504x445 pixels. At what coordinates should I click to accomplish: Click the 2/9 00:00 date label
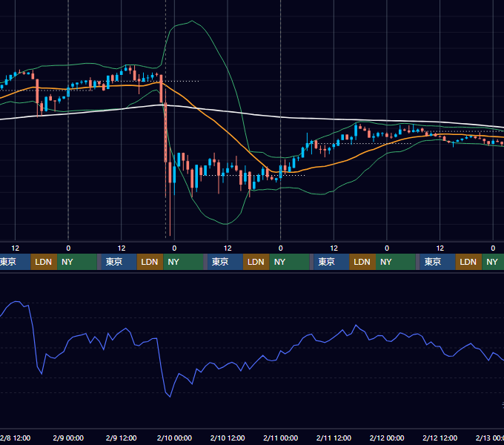pyautogui.click(x=68, y=438)
